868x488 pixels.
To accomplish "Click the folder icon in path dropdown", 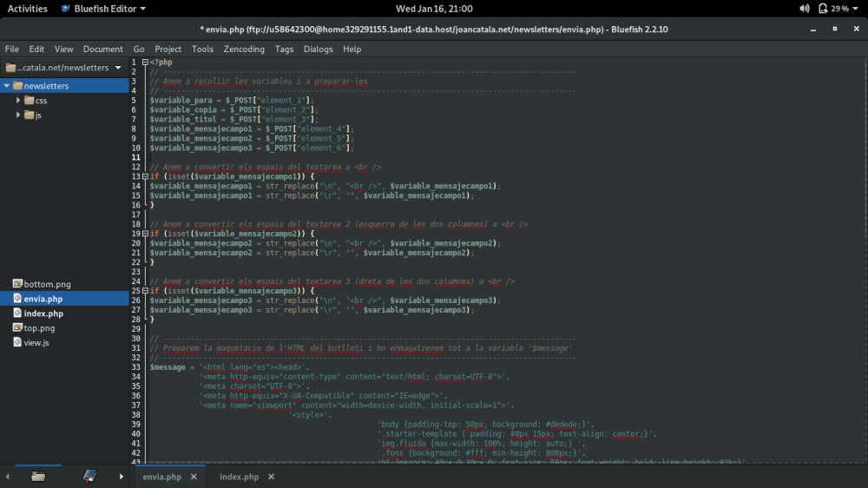I will click(10, 68).
